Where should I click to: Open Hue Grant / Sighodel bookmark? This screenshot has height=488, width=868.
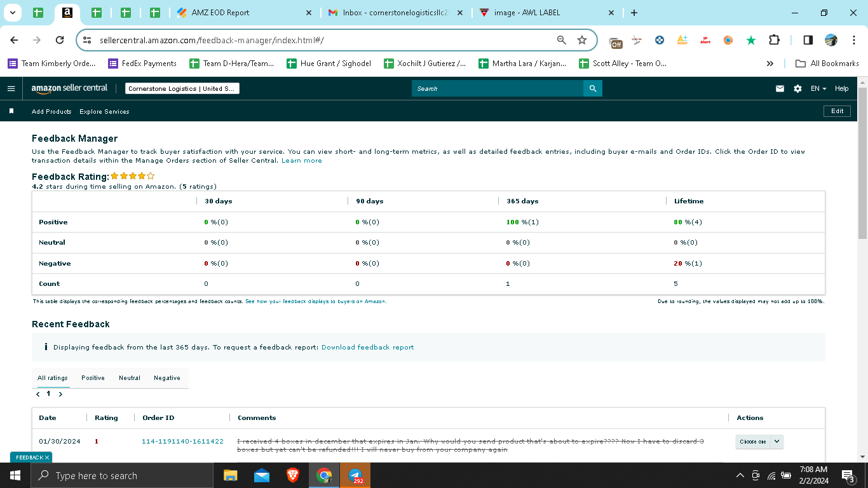[x=329, y=64]
